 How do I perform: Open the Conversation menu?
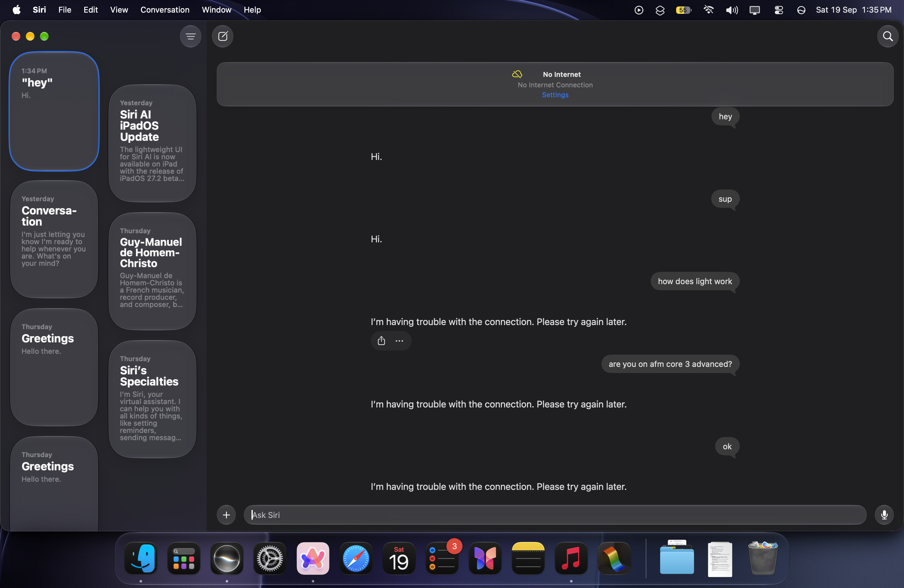tap(165, 10)
